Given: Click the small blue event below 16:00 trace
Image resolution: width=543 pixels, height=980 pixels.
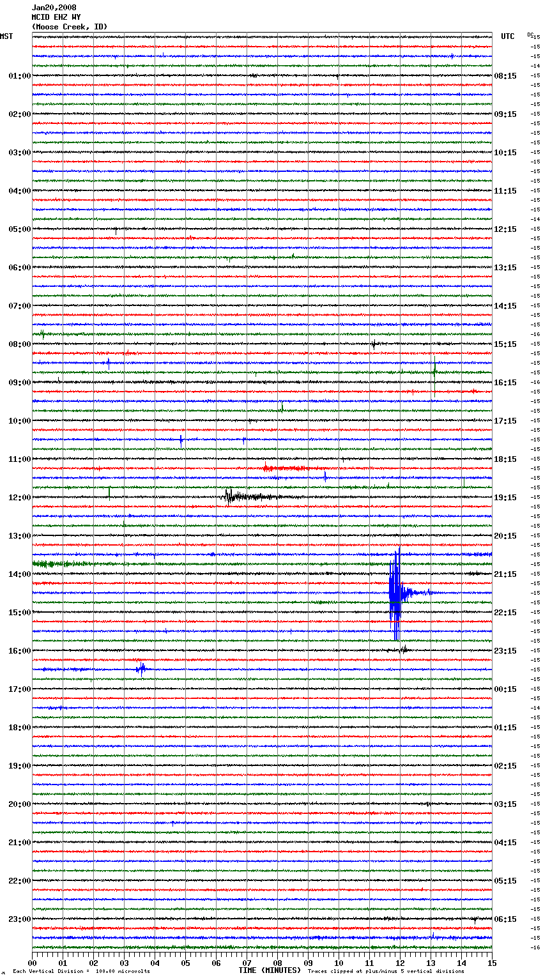Looking at the screenshot, I should [x=141, y=669].
